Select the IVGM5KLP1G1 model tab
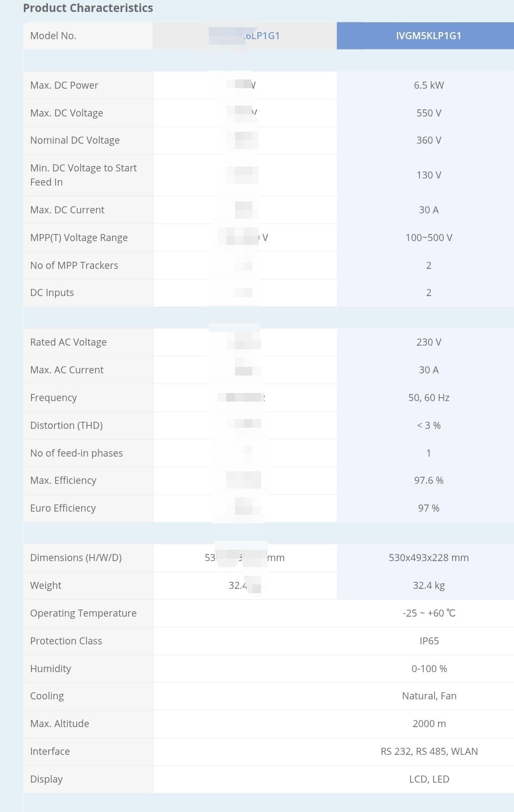The image size is (514, 812). coord(429,36)
